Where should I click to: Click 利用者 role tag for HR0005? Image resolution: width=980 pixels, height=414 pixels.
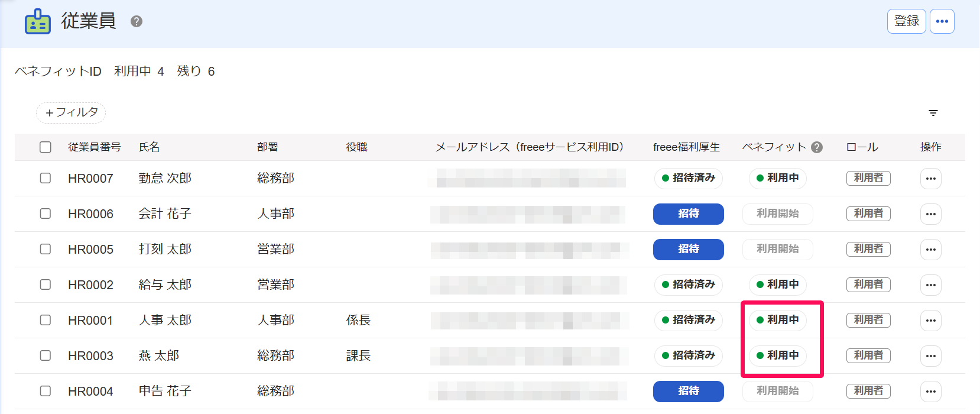click(x=868, y=249)
